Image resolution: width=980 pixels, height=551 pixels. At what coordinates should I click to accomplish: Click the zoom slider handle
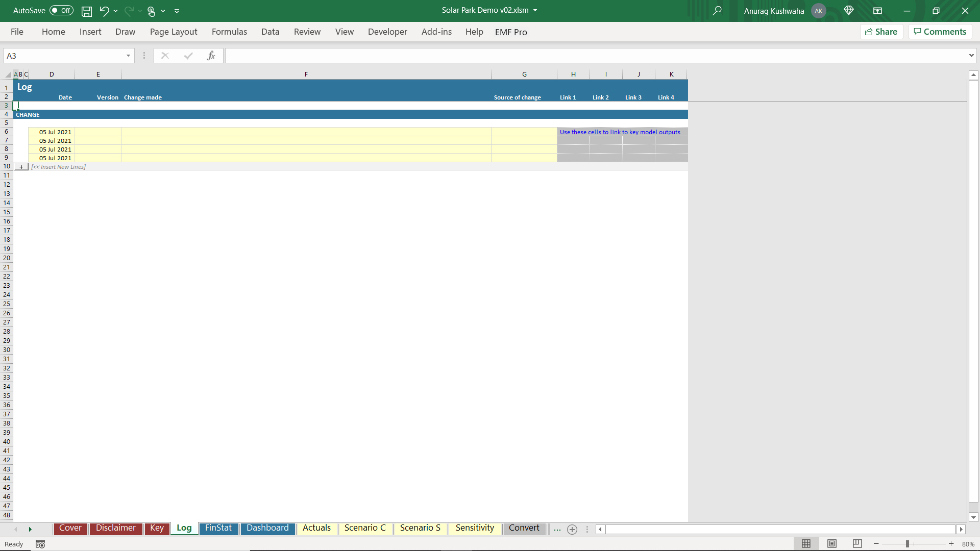(x=908, y=544)
